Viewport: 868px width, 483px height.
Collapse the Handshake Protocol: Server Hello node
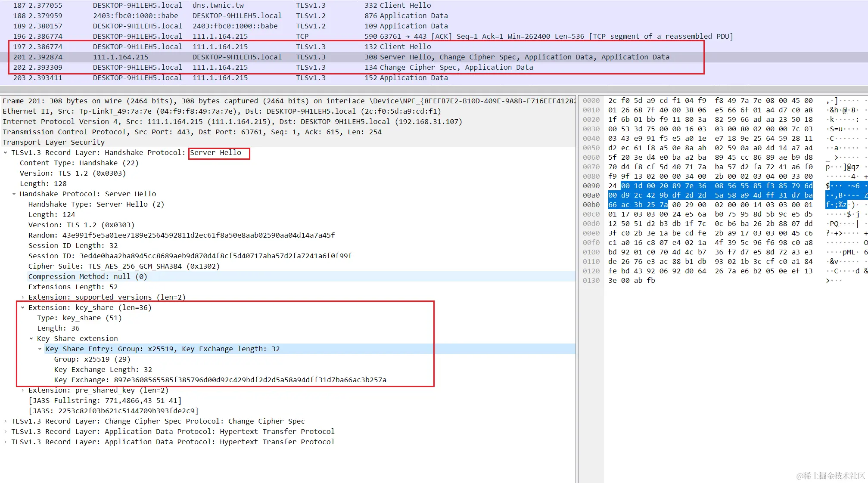pos(14,194)
